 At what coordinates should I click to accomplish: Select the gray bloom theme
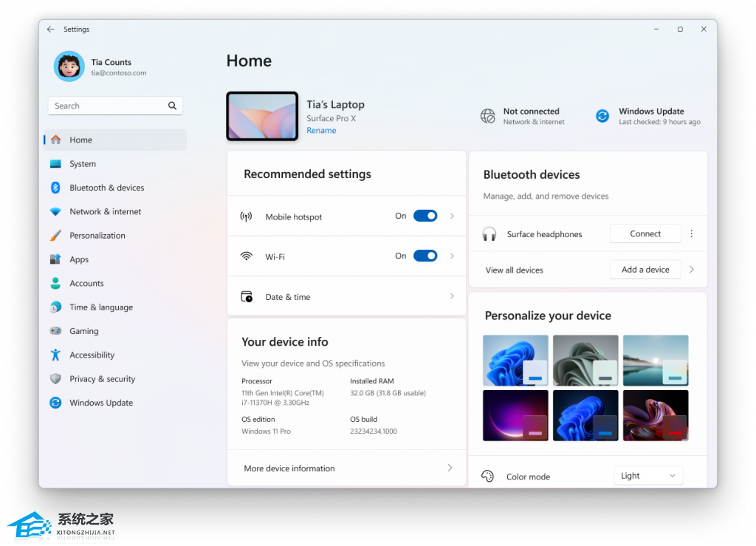(x=585, y=361)
